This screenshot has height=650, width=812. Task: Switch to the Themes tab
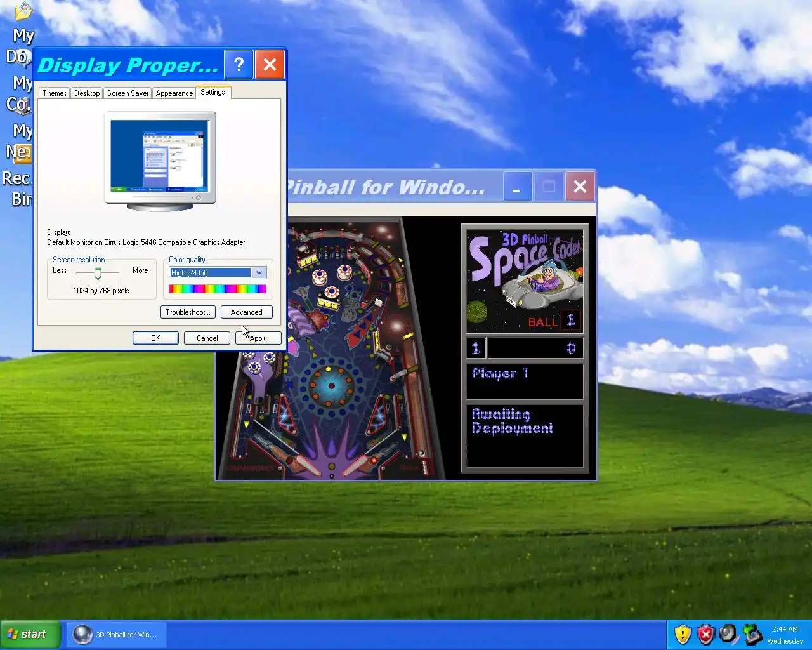pyautogui.click(x=55, y=93)
